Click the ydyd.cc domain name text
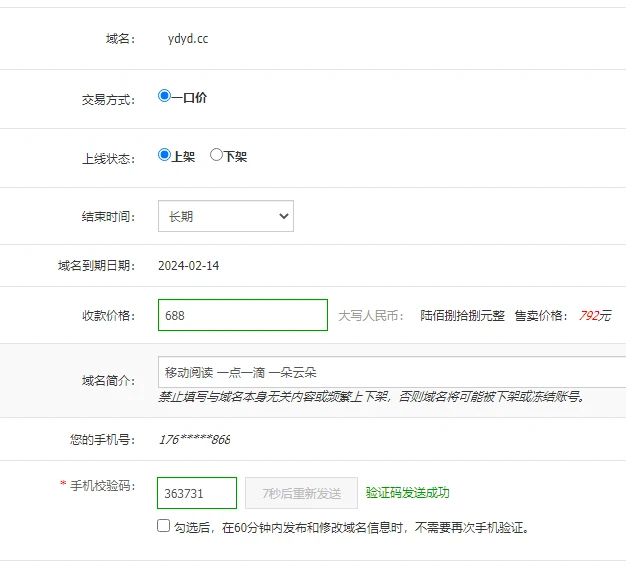626x567 pixels. [188, 39]
